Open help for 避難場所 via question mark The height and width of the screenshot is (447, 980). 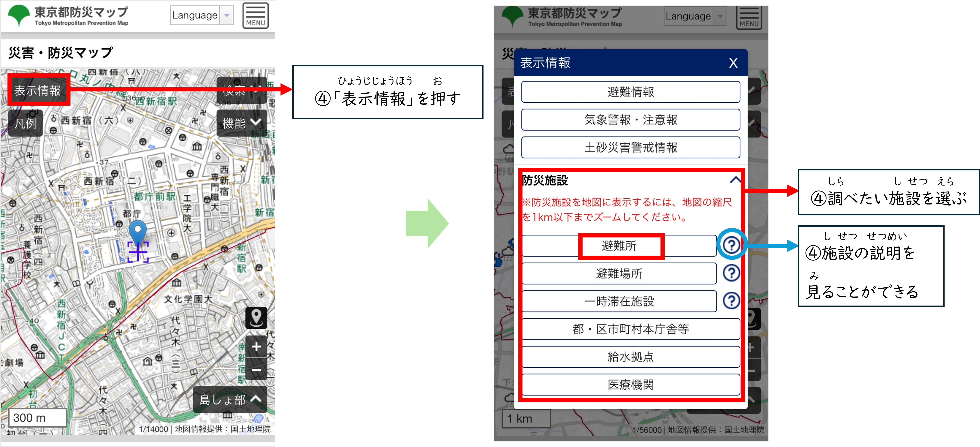pos(732,273)
